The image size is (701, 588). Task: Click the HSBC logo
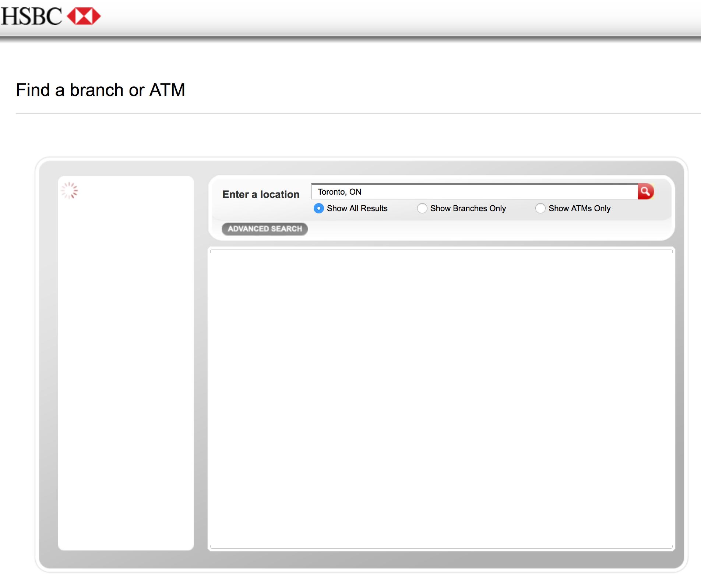pyautogui.click(x=51, y=17)
